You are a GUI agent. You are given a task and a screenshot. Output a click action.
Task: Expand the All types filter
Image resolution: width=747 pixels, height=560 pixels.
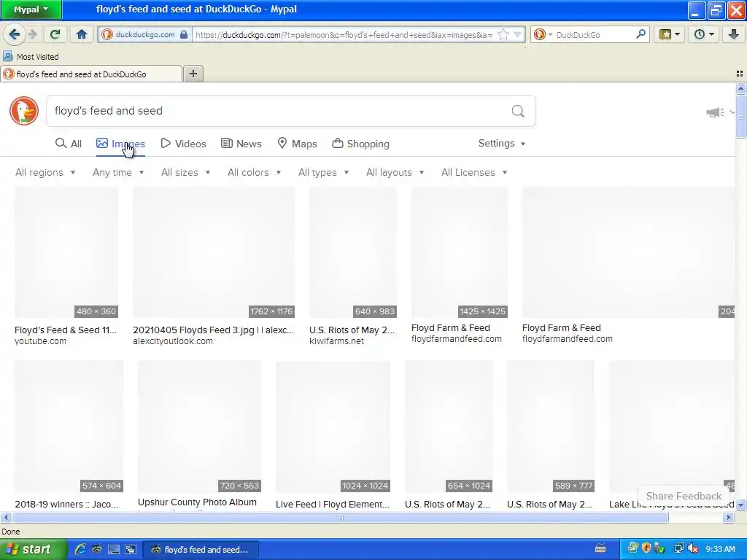pyautogui.click(x=323, y=172)
